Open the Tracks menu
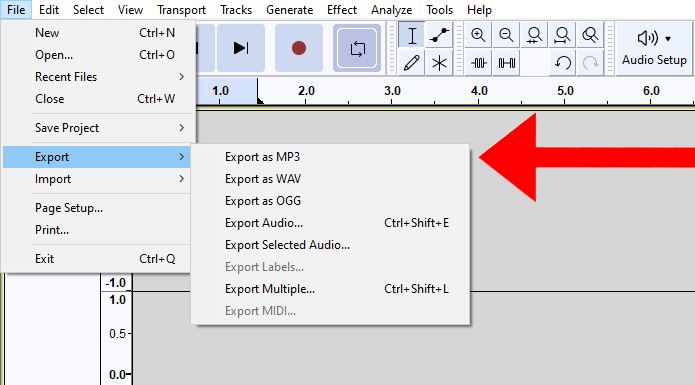Screen dimensions: 695x385 click(236, 10)
